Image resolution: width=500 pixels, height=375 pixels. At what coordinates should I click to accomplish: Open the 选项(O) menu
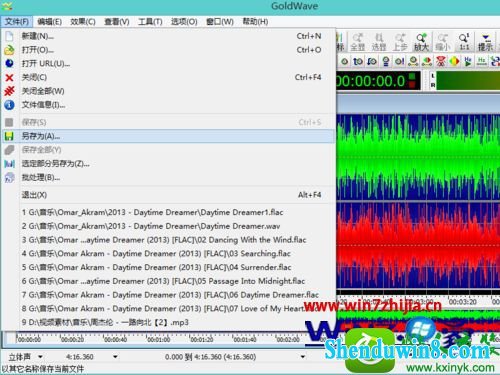184,22
